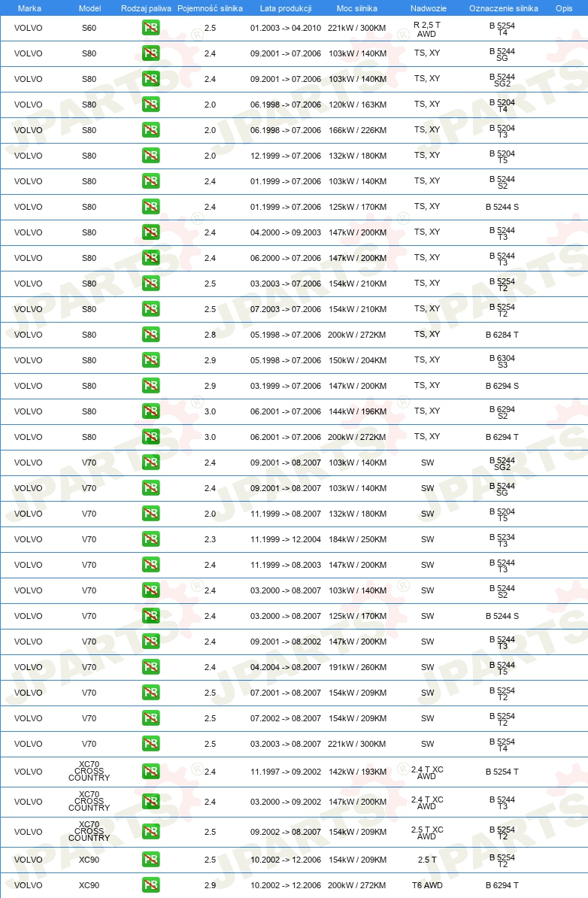
Task: Select the '144kW / 196KM' power cell
Action: click(357, 412)
